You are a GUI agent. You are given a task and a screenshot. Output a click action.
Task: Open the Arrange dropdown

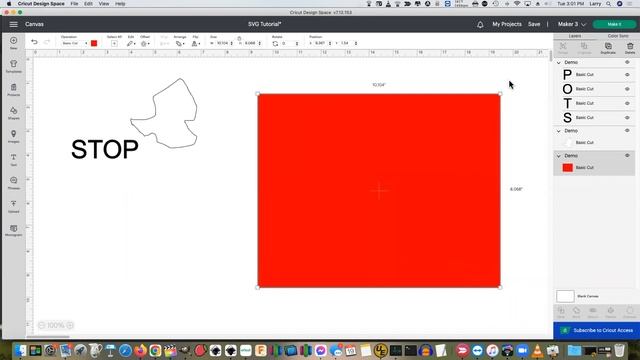(x=180, y=43)
